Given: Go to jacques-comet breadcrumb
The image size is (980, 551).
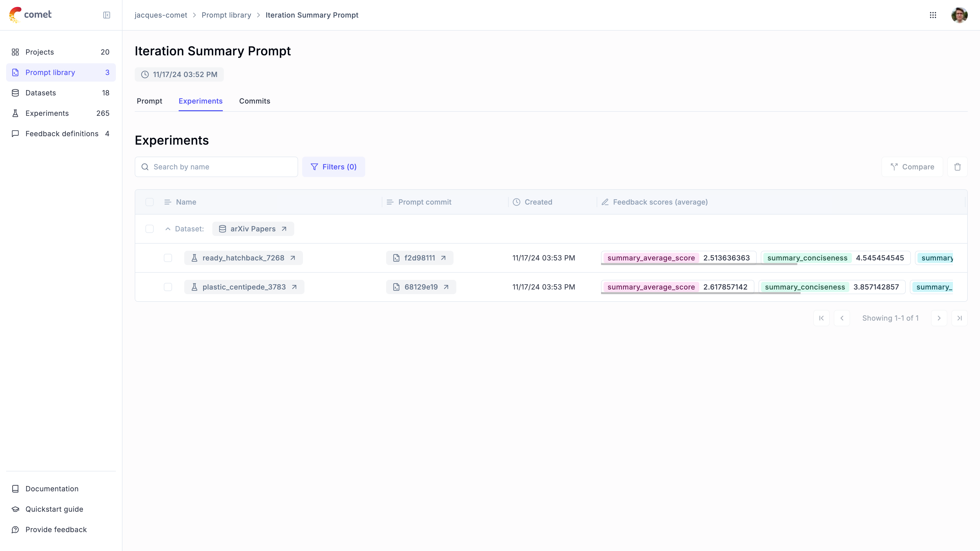Looking at the screenshot, I should 161,15.
